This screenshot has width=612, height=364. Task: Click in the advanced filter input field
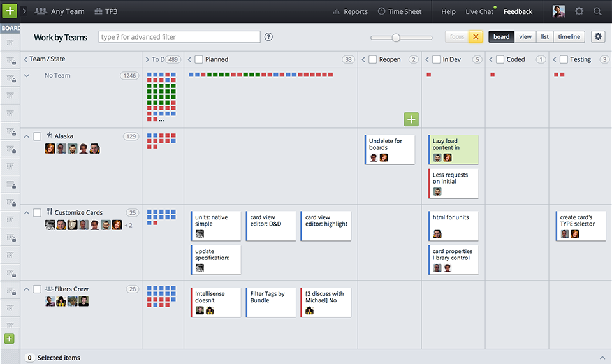click(x=180, y=37)
